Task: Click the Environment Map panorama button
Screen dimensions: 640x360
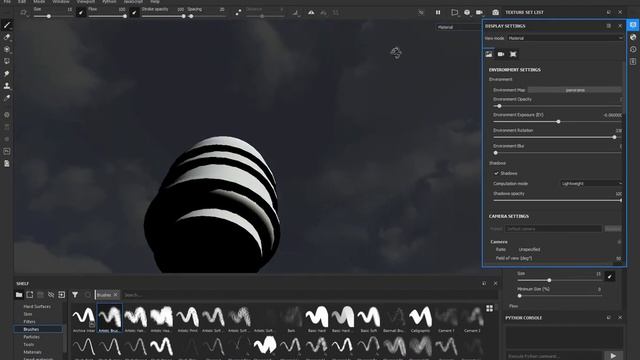Action: (x=575, y=90)
